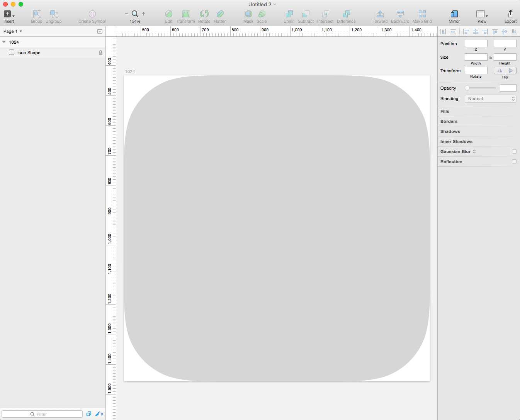Open the Blending mode dropdown
Screen dimensions: 520x420
490,99
